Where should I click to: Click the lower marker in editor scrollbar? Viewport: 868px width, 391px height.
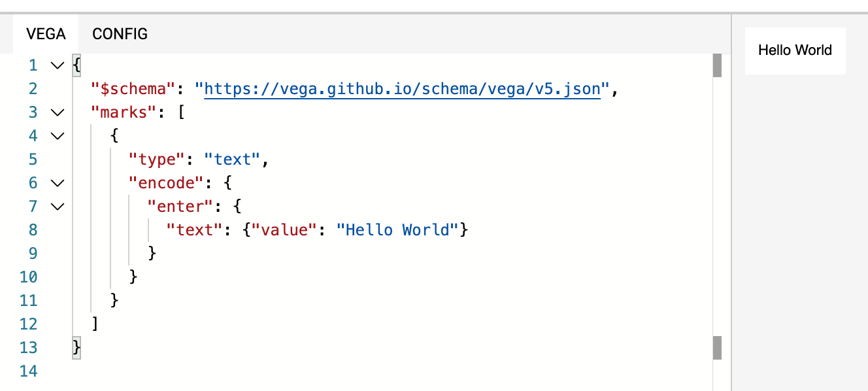coord(717,348)
